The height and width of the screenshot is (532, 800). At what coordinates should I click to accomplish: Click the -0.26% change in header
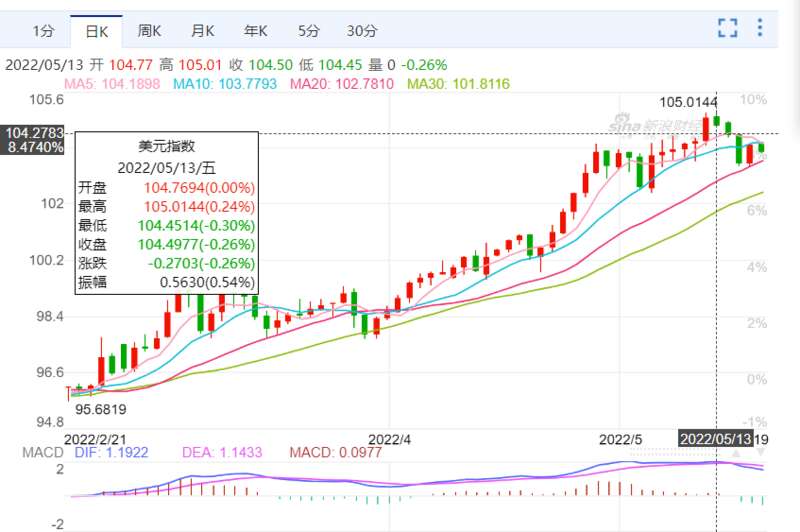pos(424,65)
